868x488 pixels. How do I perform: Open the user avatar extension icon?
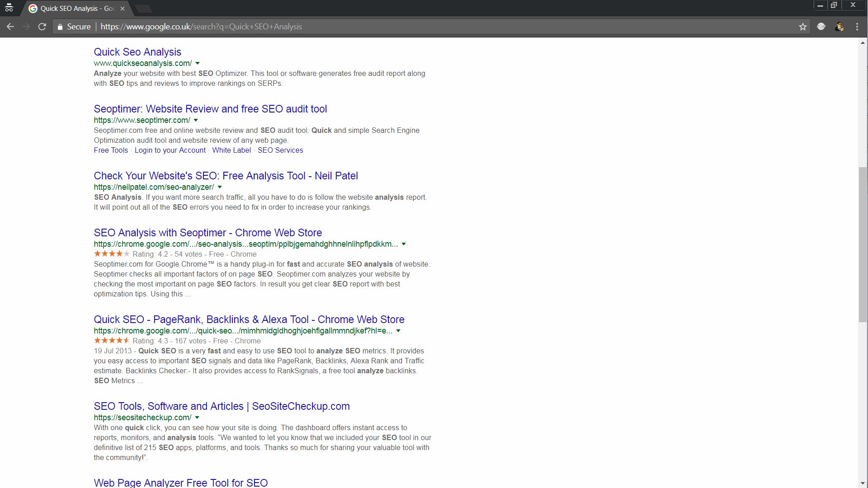coord(840,27)
